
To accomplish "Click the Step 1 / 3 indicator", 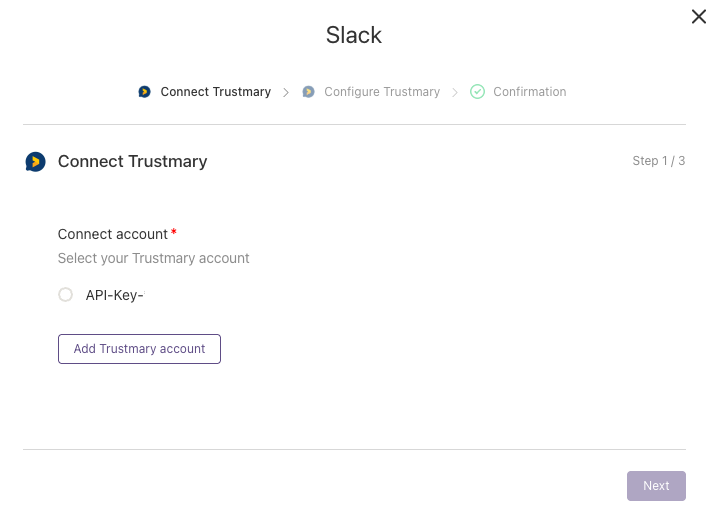I will 658,161.
